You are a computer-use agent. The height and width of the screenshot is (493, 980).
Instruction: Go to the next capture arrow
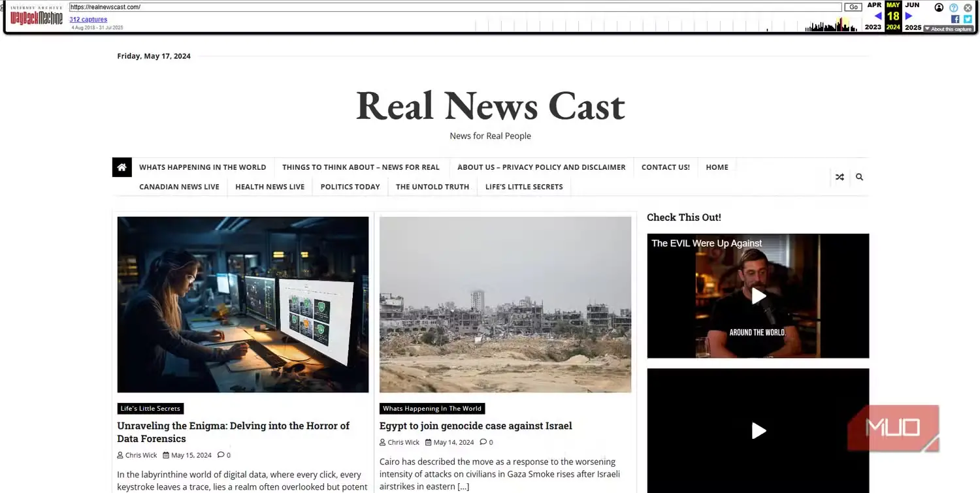click(909, 16)
